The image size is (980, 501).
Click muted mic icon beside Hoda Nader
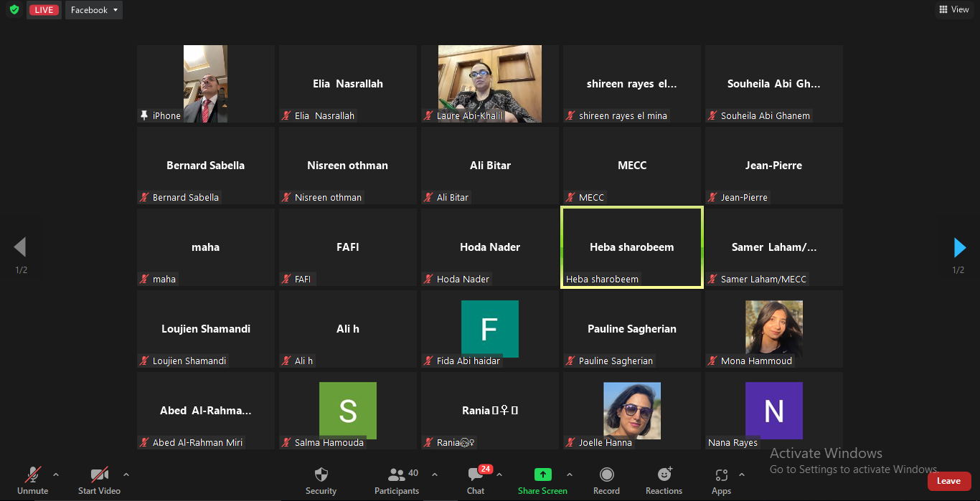428,279
